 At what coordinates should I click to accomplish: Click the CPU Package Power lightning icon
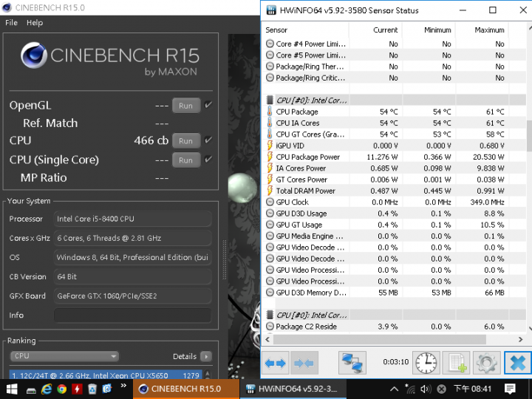pyautogui.click(x=270, y=157)
